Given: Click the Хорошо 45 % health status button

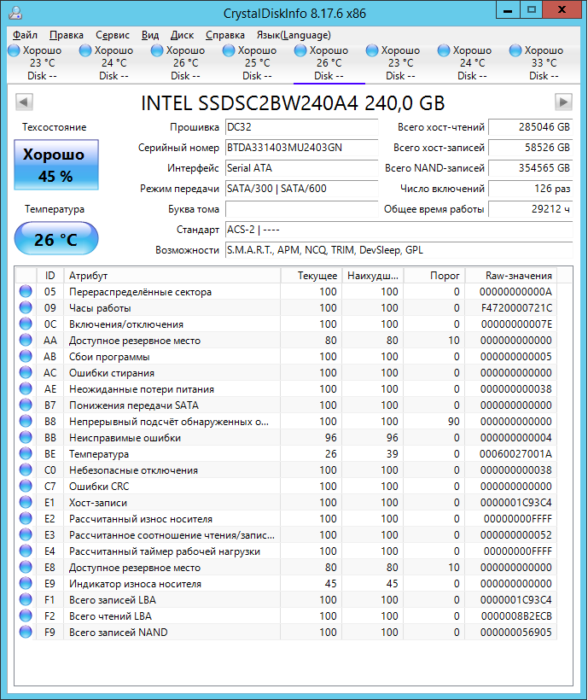Looking at the screenshot, I should point(56,166).
